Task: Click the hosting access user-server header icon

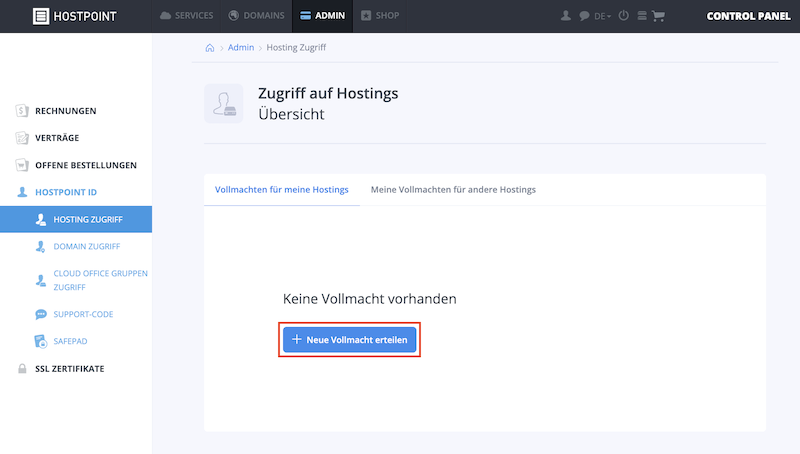Action: [223, 104]
